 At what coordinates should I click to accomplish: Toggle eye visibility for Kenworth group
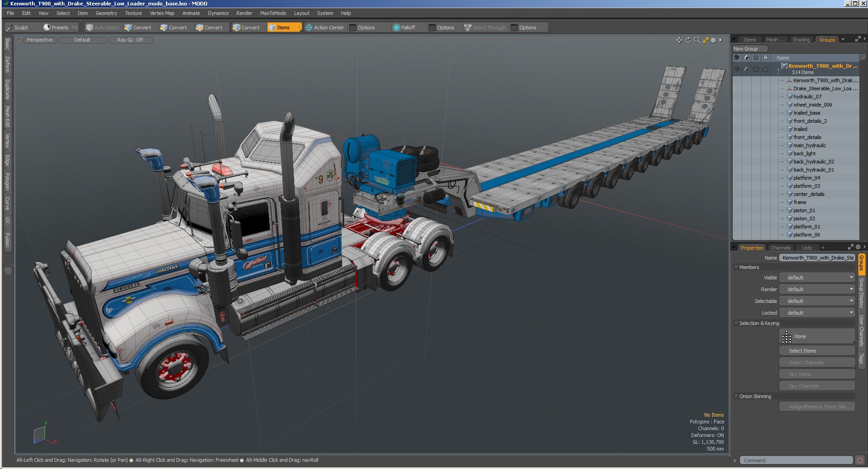point(736,69)
